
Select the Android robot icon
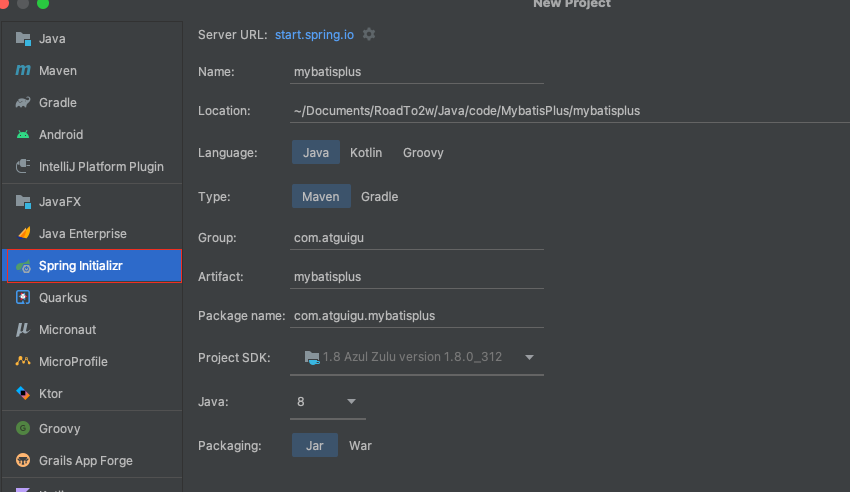[x=23, y=134]
